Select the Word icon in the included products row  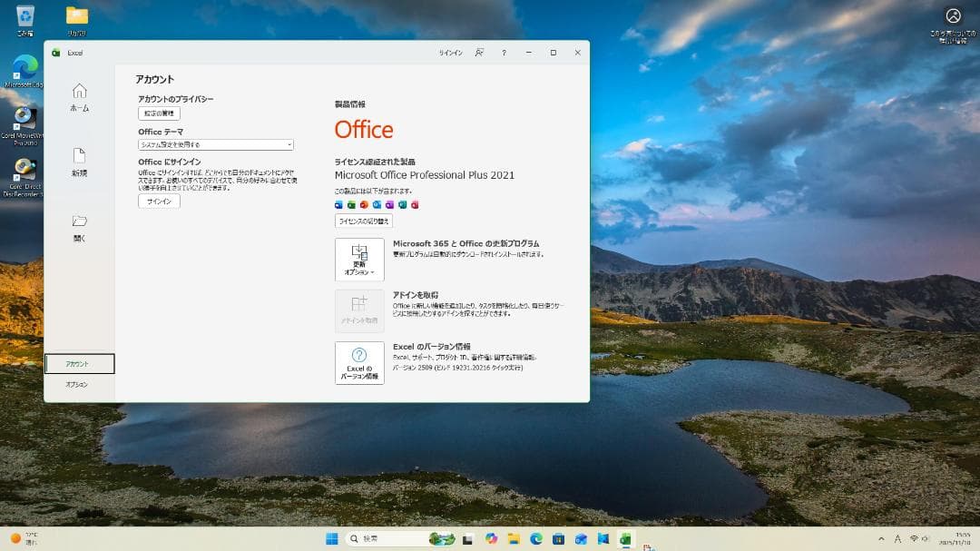(339, 205)
